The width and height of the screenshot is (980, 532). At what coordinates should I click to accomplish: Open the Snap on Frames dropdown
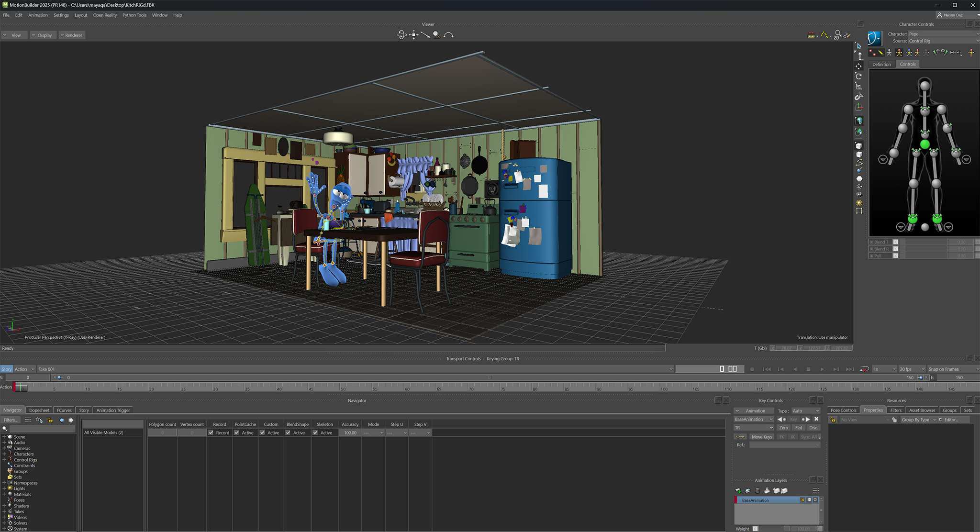952,369
